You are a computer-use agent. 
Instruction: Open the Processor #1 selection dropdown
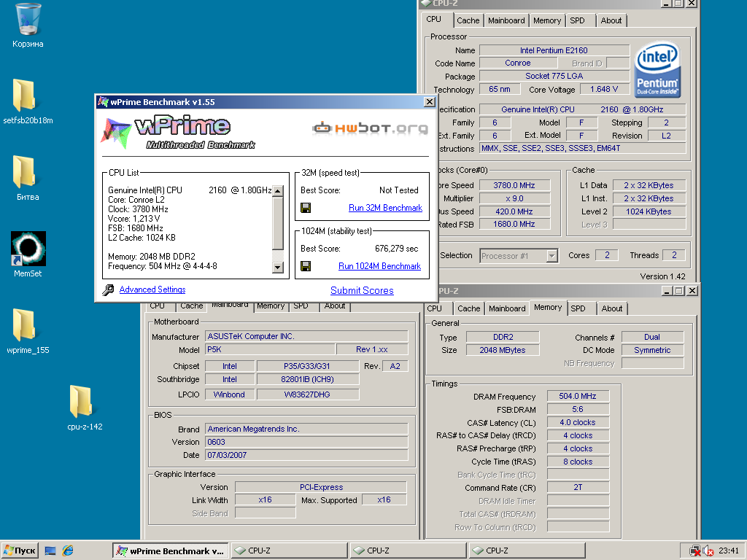[551, 256]
